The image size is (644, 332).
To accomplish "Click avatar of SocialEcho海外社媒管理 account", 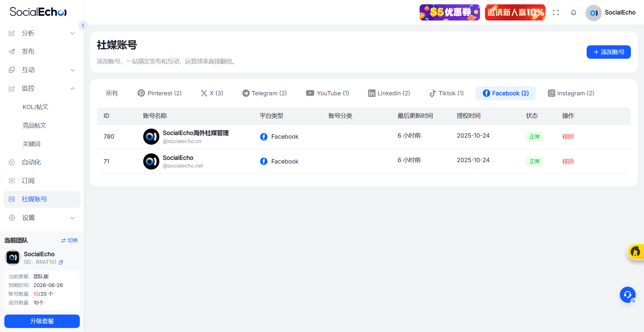I will [x=151, y=137].
